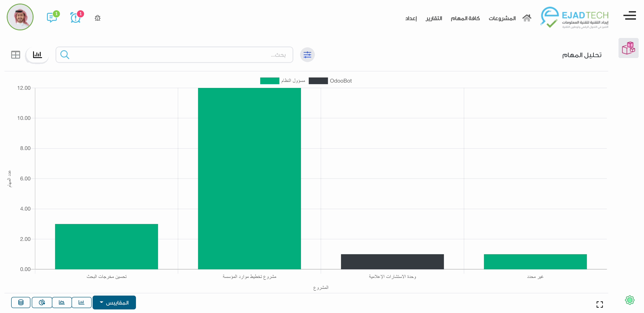The width and height of the screenshot is (644, 313).
Task: Open the user avatar menu
Action: (20, 17)
